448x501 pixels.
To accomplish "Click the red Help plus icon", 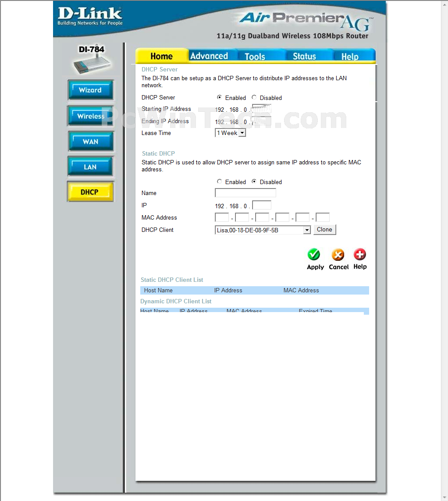I will pyautogui.click(x=360, y=254).
